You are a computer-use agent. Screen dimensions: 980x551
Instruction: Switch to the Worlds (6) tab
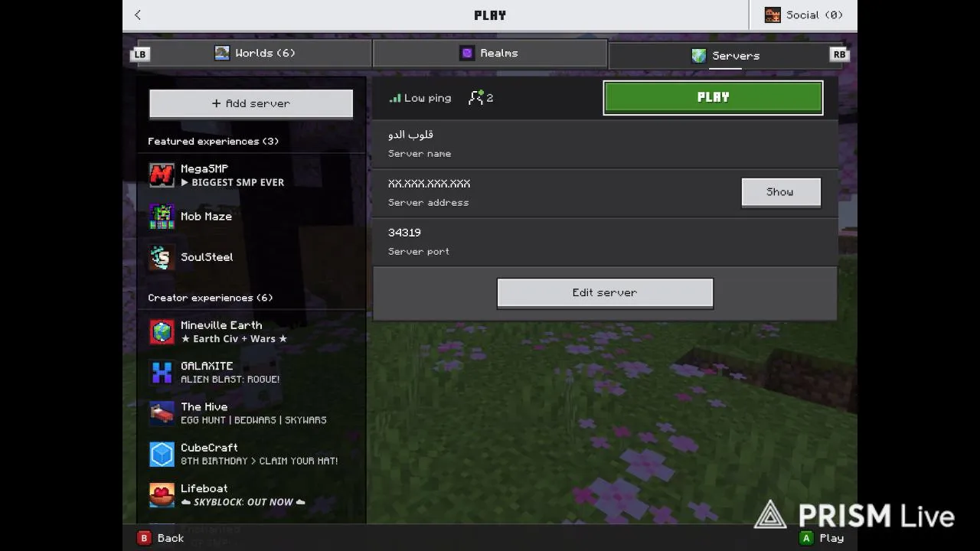click(x=254, y=53)
